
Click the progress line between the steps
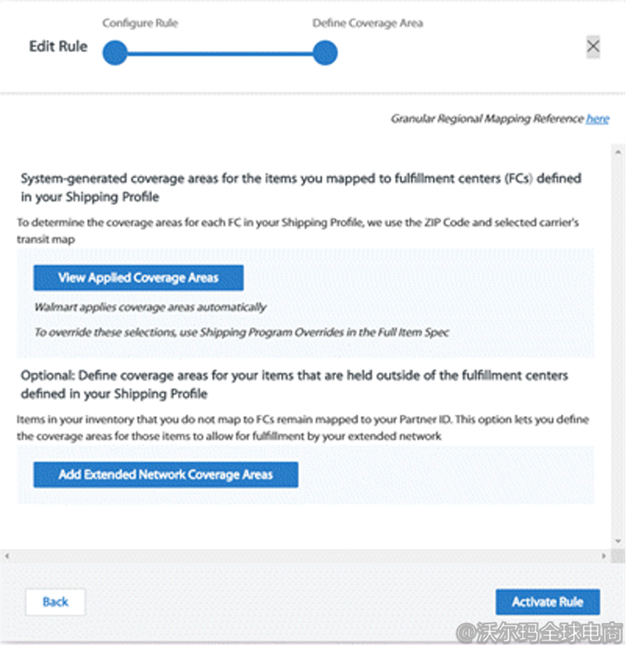[x=220, y=53]
